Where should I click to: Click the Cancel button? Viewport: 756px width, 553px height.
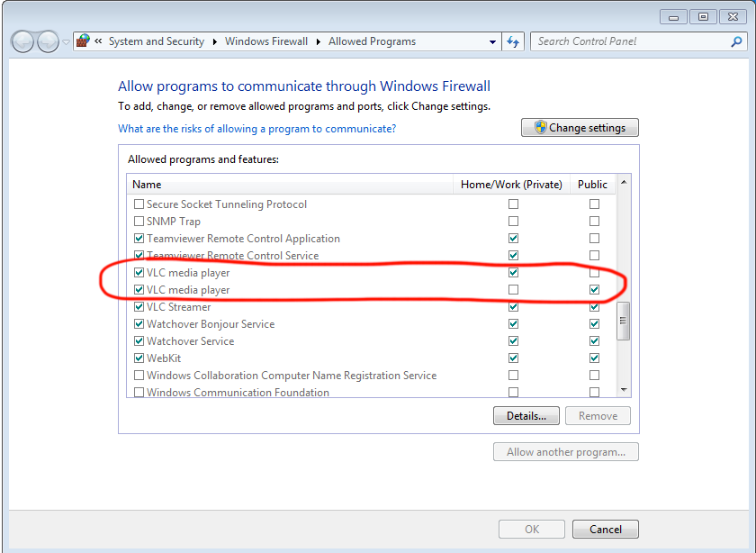pyautogui.click(x=605, y=530)
